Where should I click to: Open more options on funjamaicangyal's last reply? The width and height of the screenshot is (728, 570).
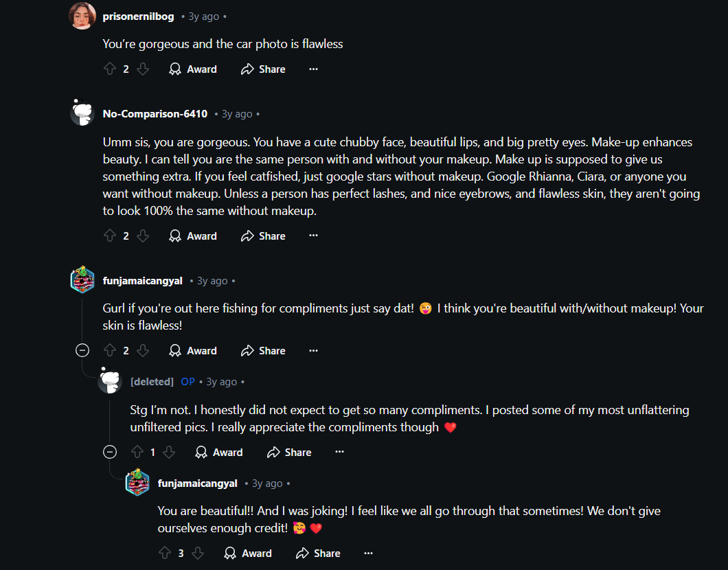pyautogui.click(x=368, y=554)
